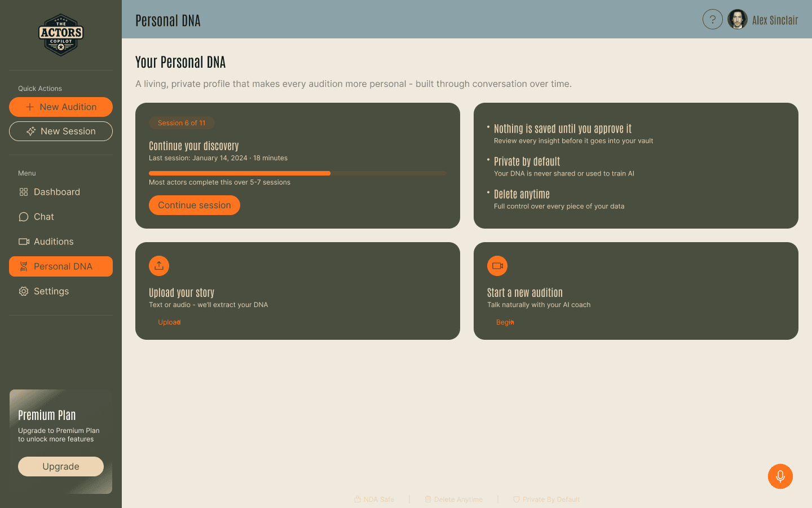Open help via the question mark icon

click(x=713, y=19)
